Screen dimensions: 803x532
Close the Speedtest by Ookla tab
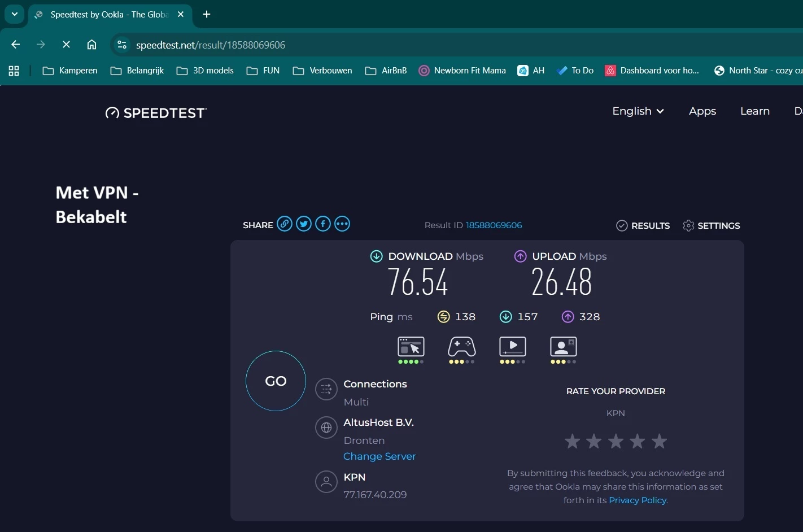181,15
